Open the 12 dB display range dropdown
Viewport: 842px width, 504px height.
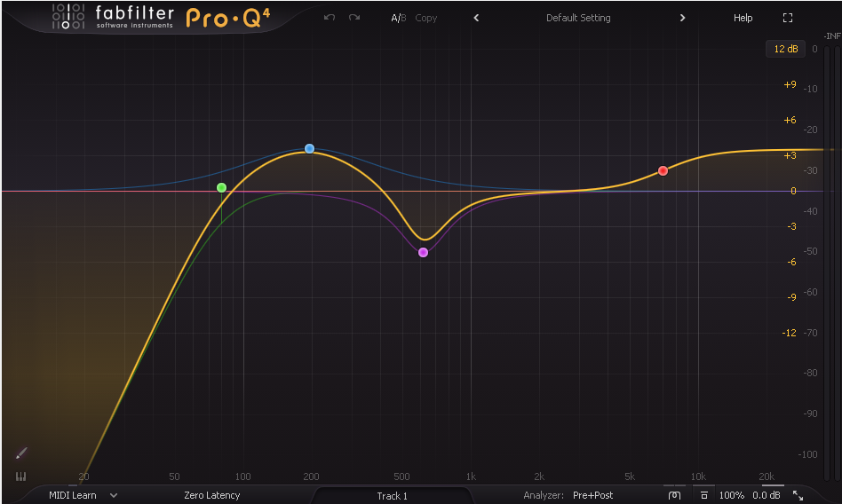(x=786, y=49)
